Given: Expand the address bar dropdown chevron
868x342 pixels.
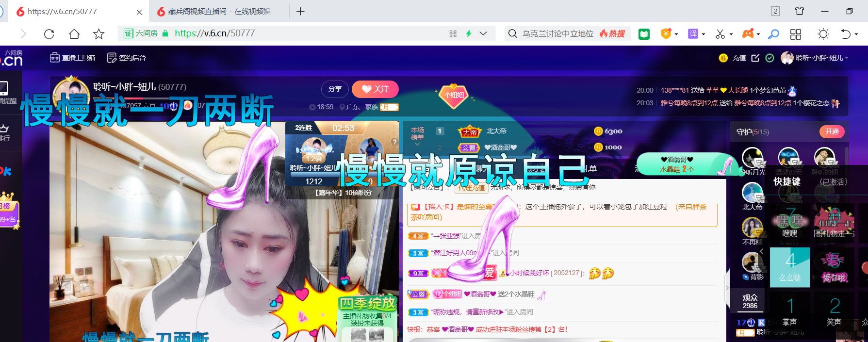Looking at the screenshot, I should [x=483, y=33].
